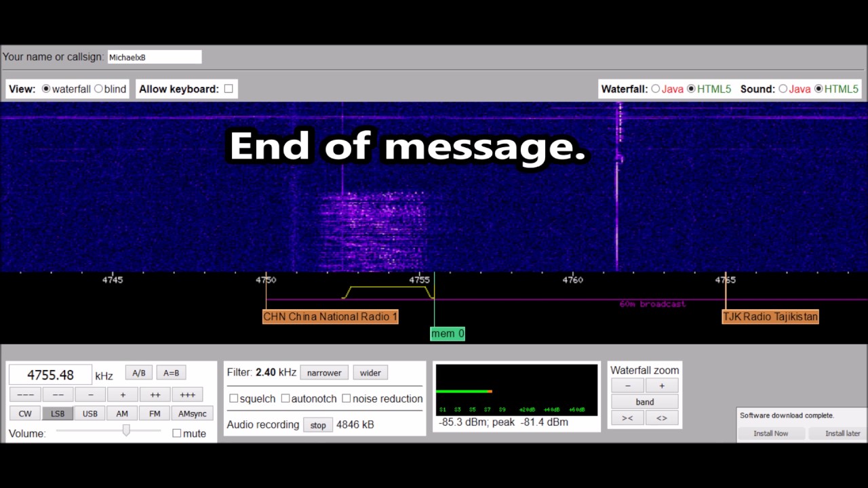Image resolution: width=868 pixels, height=488 pixels.
Task: Step frequency down with the -- button
Action: (x=58, y=394)
